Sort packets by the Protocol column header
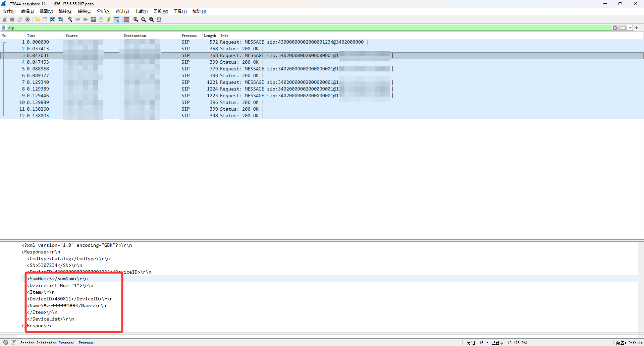644x346 pixels. click(x=190, y=36)
